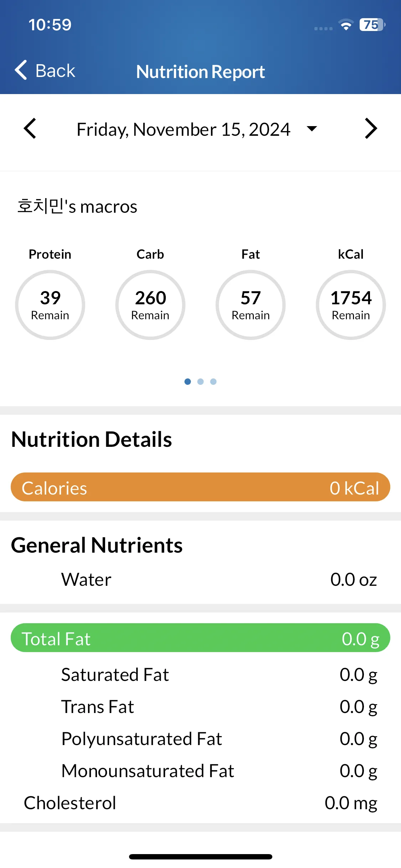Tap the Protein remaining circle
This screenshot has height=868, width=401.
[x=50, y=305]
